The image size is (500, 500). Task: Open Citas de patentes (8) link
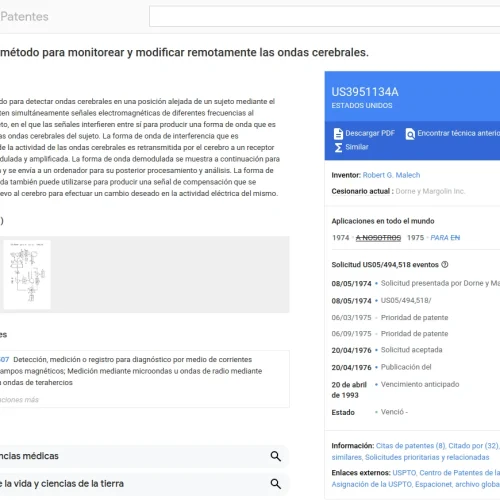pyautogui.click(x=411, y=446)
